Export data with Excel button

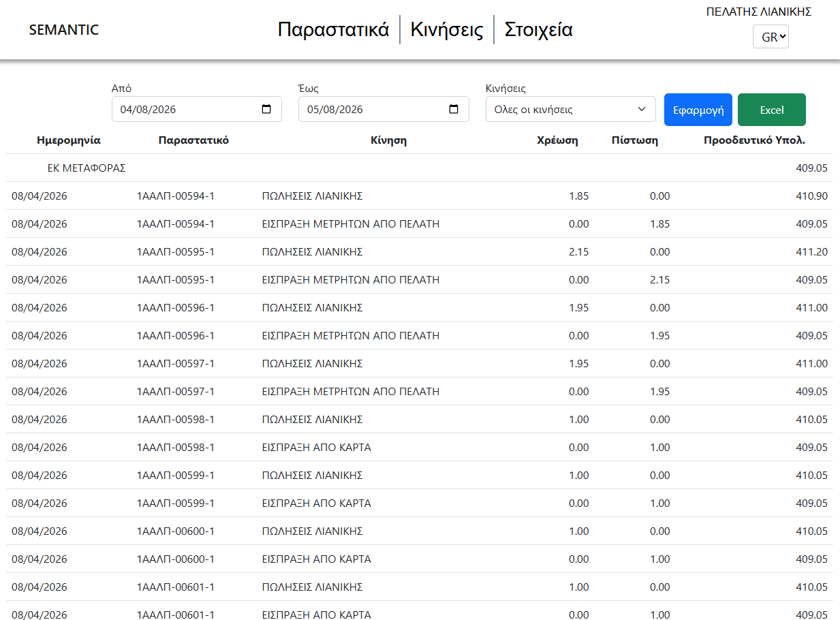click(x=772, y=110)
